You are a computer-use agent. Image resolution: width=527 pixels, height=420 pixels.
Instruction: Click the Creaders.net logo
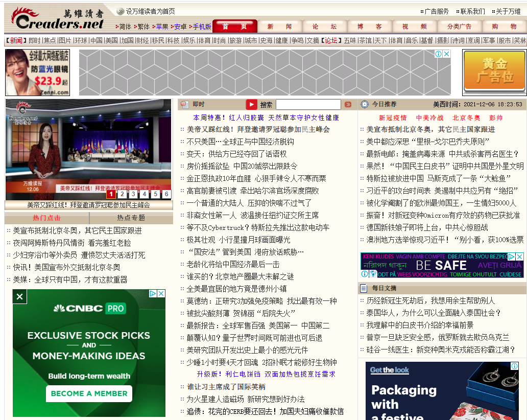tap(58, 18)
